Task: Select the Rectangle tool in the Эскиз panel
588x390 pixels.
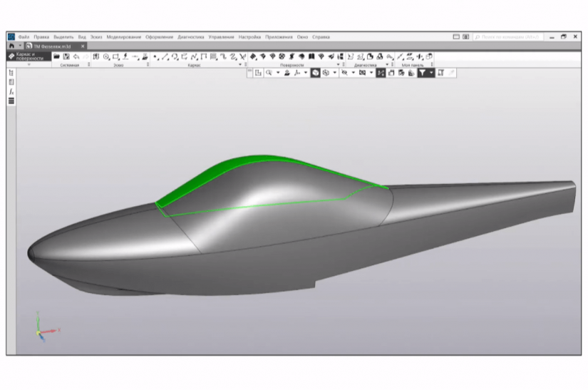Action: point(116,57)
